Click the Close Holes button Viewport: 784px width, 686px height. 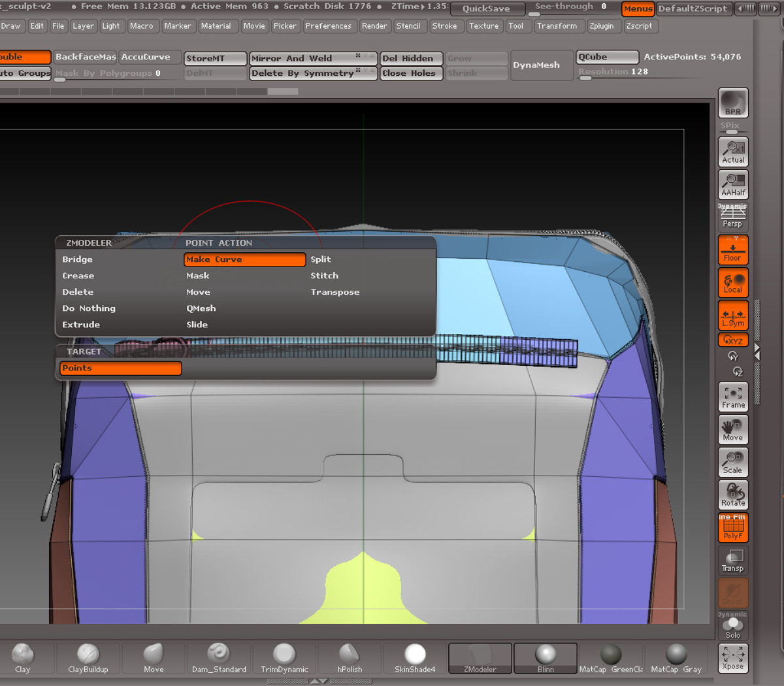412,73
